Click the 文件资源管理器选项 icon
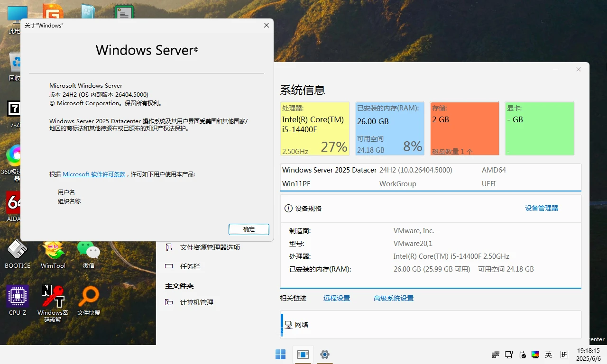This screenshot has width=607, height=364. point(169,247)
